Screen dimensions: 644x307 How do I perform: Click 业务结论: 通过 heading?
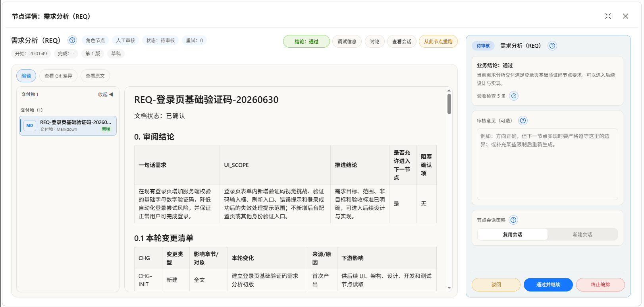(495, 65)
